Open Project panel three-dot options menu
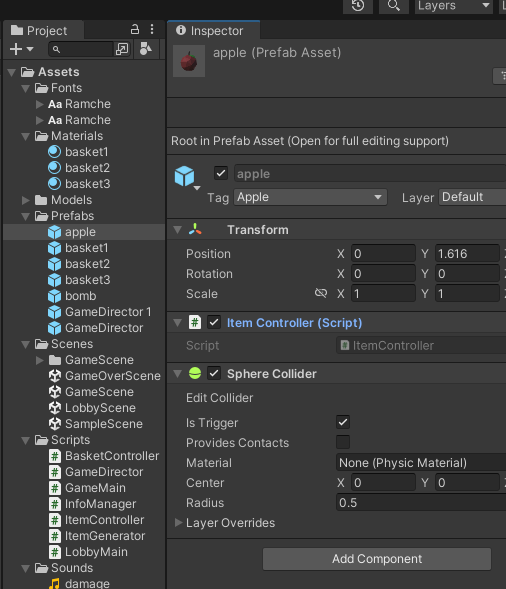Image resolution: width=506 pixels, height=589 pixels. pyautogui.click(x=152, y=29)
